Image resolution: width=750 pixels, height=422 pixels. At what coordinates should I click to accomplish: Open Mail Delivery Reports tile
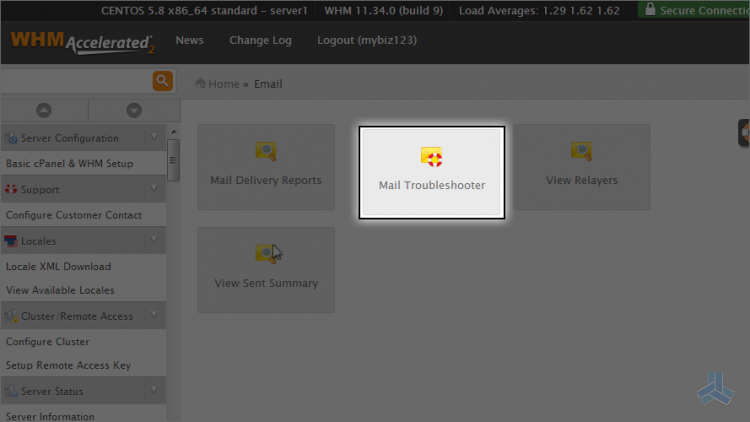coord(266,167)
